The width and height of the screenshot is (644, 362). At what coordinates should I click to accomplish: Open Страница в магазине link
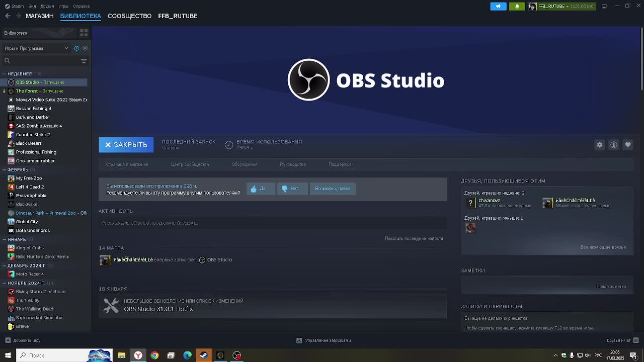pyautogui.click(x=127, y=164)
